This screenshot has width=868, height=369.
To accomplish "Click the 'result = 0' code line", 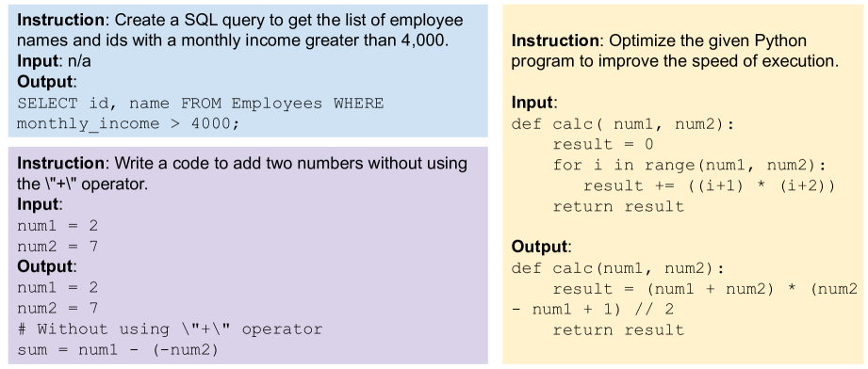I will [x=603, y=144].
